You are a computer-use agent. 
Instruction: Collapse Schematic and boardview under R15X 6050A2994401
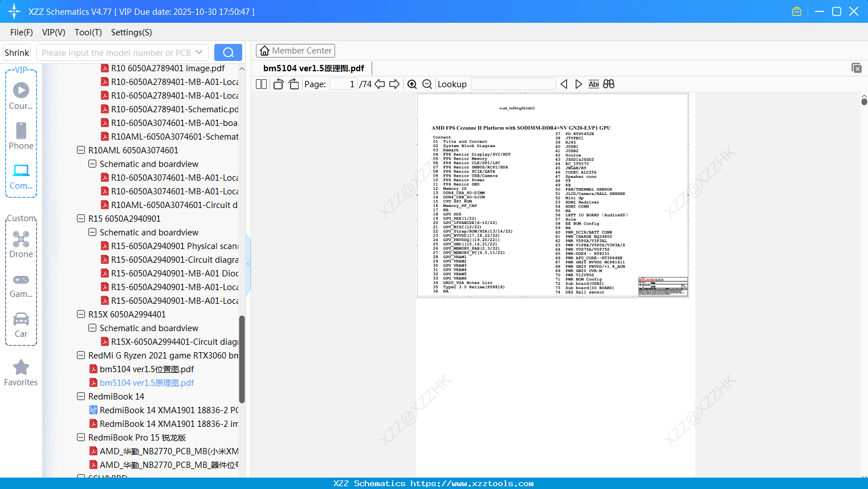[92, 328]
